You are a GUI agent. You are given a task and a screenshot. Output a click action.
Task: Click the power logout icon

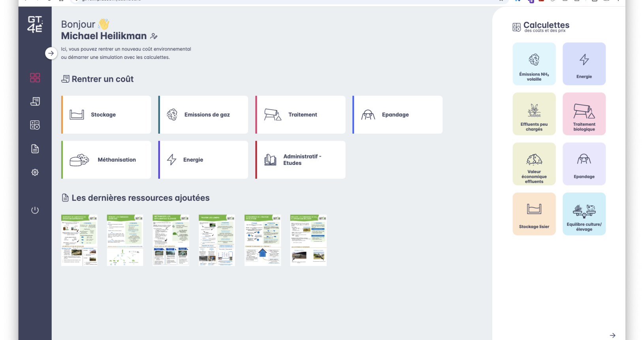[x=35, y=210]
